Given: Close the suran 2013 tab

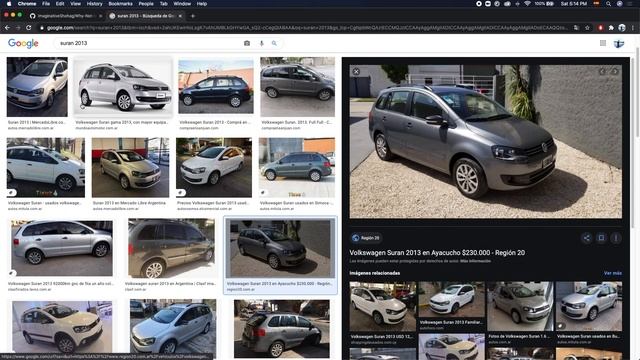Looking at the screenshot, I should click(x=180, y=16).
